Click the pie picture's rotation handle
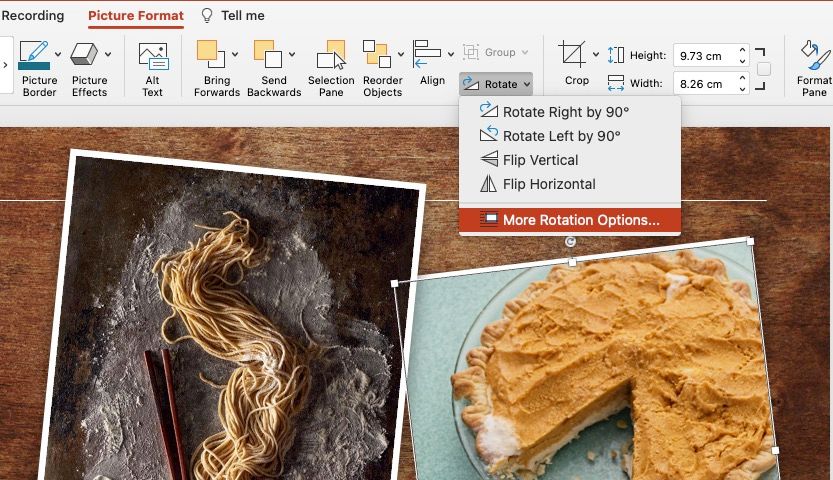 point(570,242)
